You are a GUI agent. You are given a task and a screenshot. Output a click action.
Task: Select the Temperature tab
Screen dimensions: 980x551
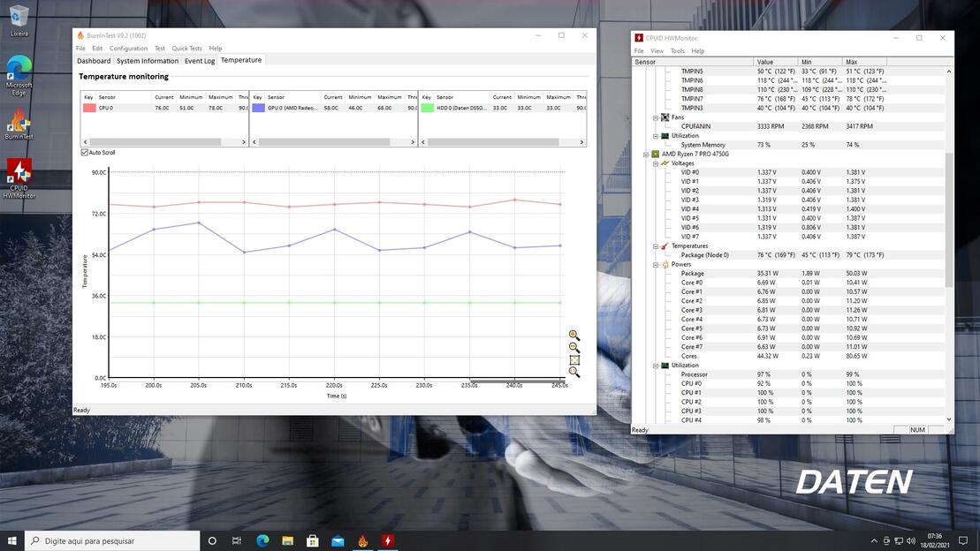pyautogui.click(x=241, y=60)
